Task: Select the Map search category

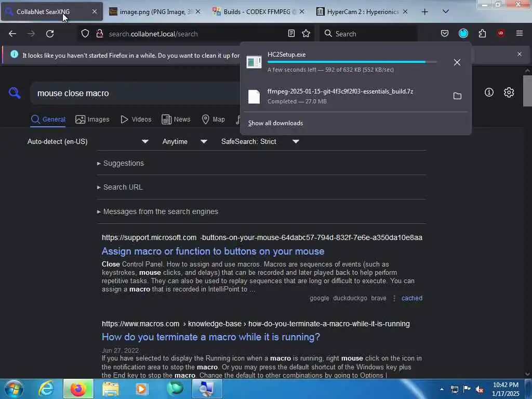Action: (214, 119)
